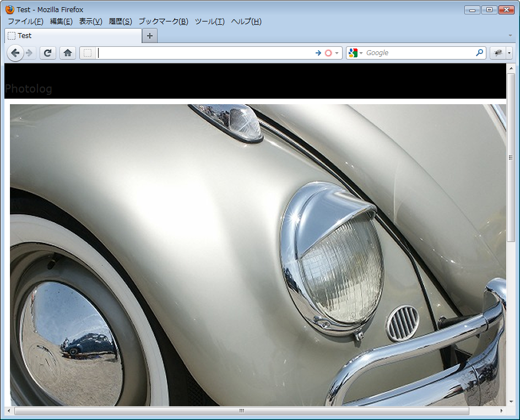Viewport: 520px width, 420px height.
Task: Close the Firefox window
Action: [x=506, y=10]
